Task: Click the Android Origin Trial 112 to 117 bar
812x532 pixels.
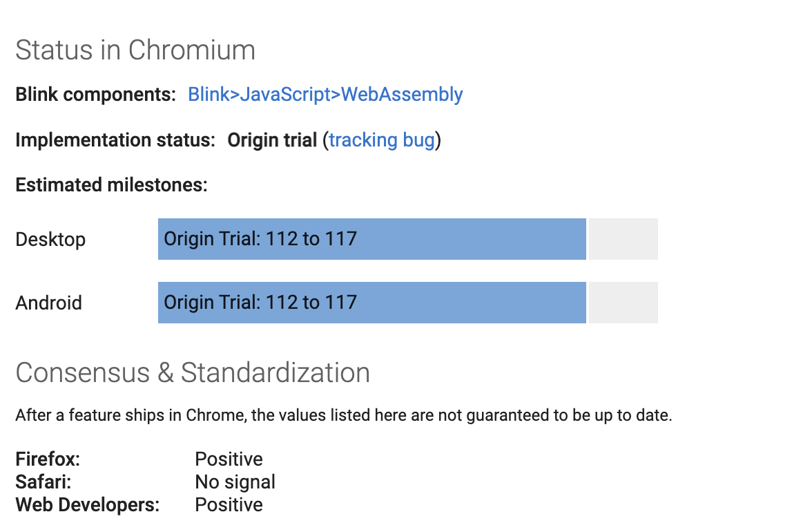Action: tap(371, 303)
